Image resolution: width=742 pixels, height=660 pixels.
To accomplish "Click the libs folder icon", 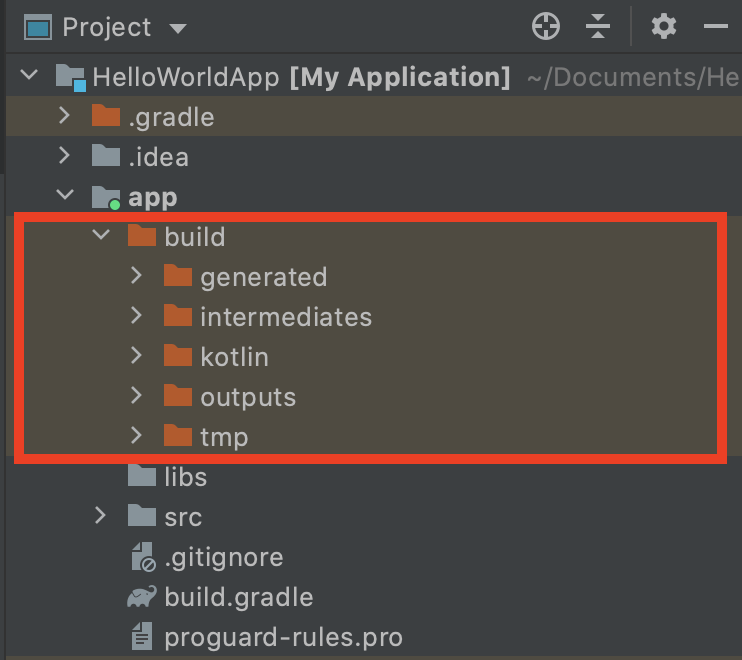I will pyautogui.click(x=142, y=475).
